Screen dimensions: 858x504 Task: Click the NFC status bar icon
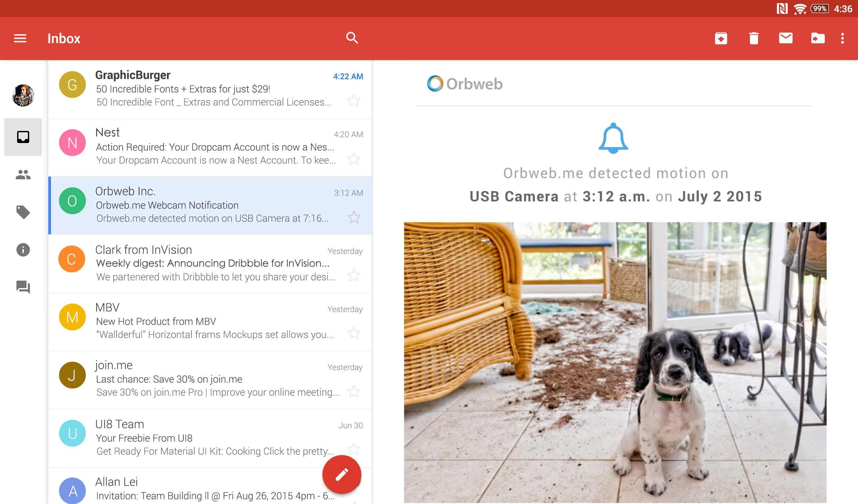point(782,8)
